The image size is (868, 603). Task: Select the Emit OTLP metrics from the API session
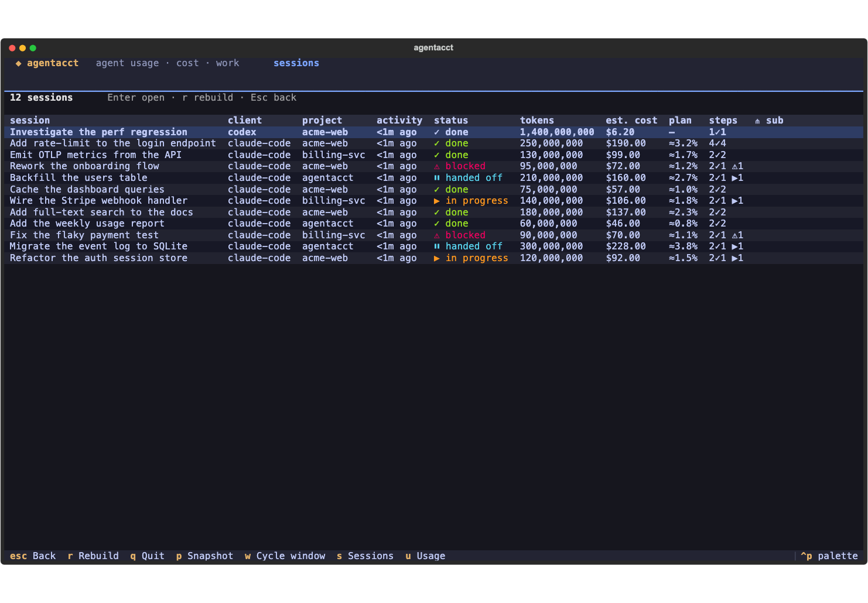tap(433, 155)
